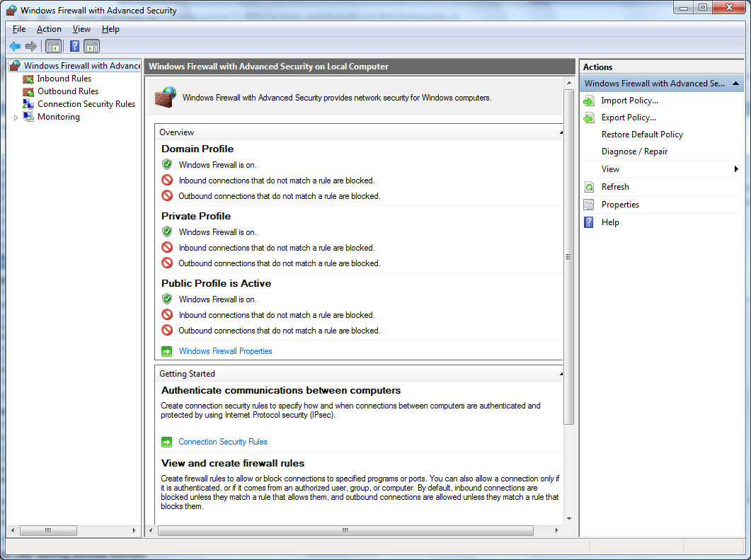Image resolution: width=751 pixels, height=560 pixels.
Task: Click the Monitoring tree icon
Action: [28, 116]
